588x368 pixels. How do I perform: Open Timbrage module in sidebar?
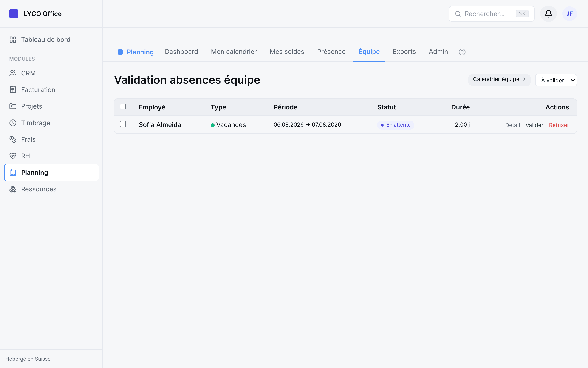(51, 123)
